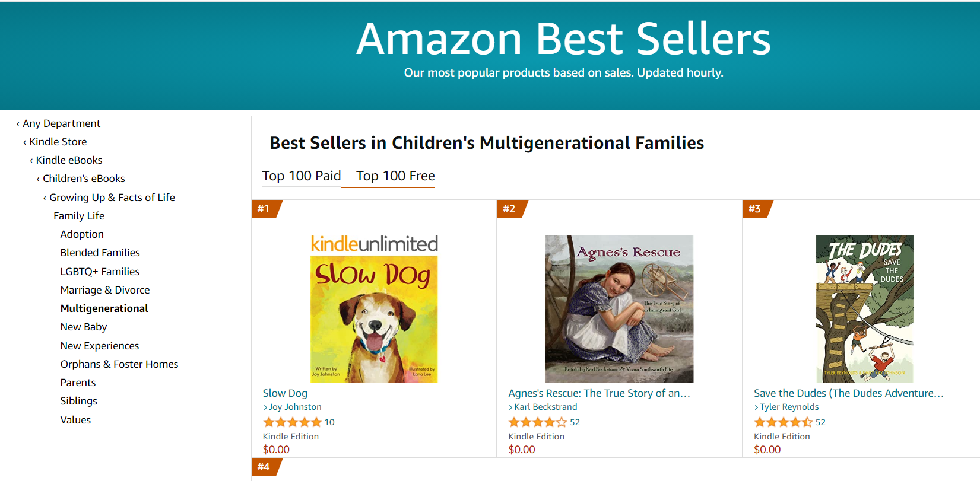Open the Save the Dudes title link
Viewport: 980px width, 481px height.
pos(848,393)
